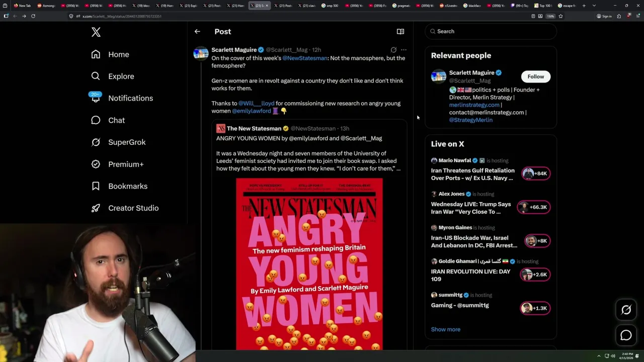Open Chat from the sidebar
Viewport: 644px width, 362px height.
coord(108,120)
